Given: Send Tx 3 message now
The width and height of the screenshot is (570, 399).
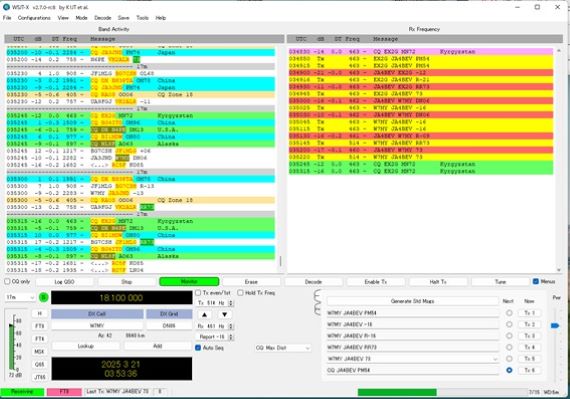Looking at the screenshot, I should point(529,336).
